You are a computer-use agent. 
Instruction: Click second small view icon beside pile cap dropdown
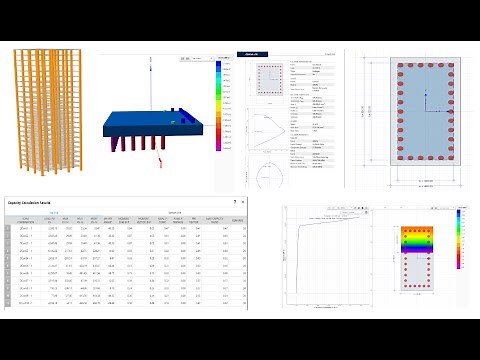(188, 59)
